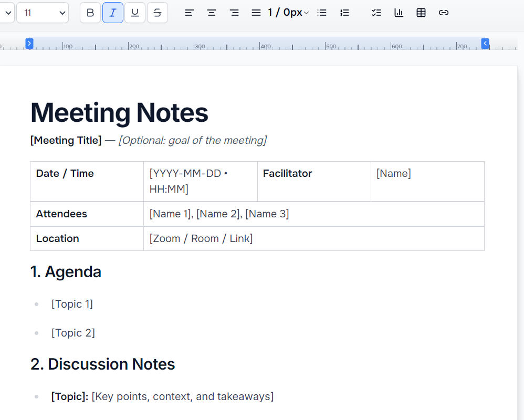
Task: Align text to the right
Action: 234,13
